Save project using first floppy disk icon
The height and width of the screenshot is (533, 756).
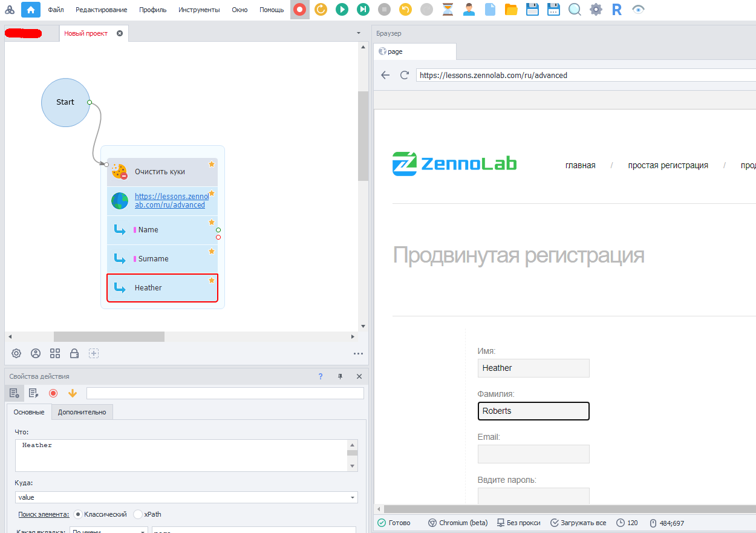click(x=532, y=9)
